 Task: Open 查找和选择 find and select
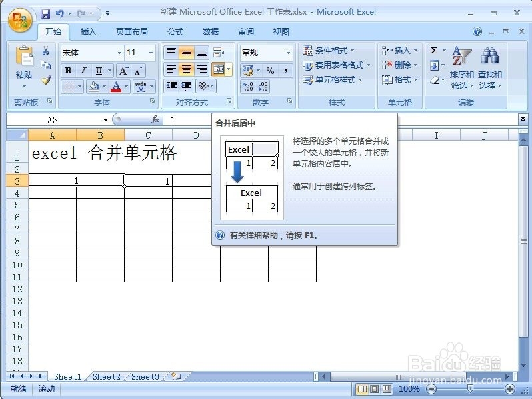[x=489, y=68]
